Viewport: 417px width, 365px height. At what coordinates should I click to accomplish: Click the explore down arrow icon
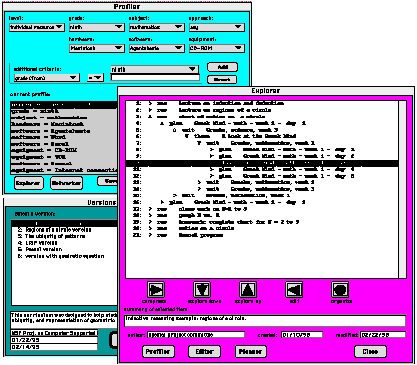point(202,289)
